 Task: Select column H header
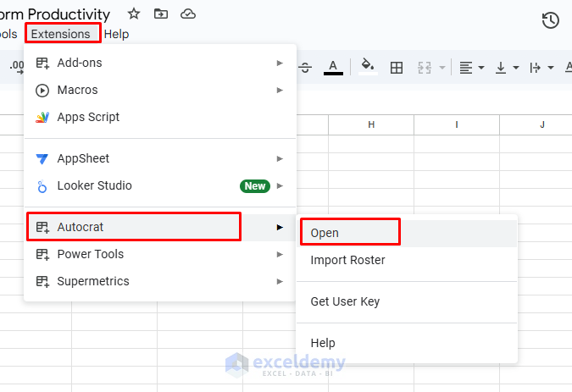click(371, 124)
